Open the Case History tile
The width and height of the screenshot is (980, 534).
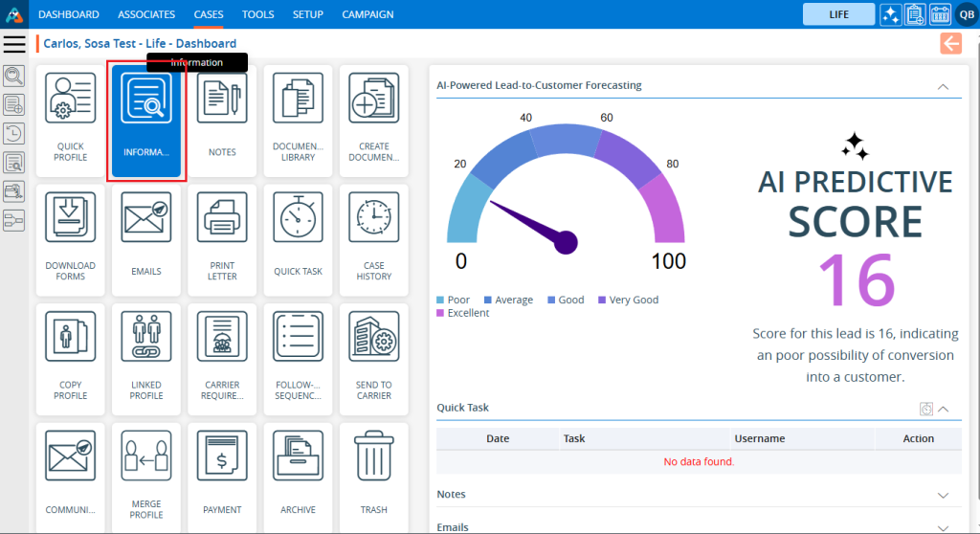point(373,239)
